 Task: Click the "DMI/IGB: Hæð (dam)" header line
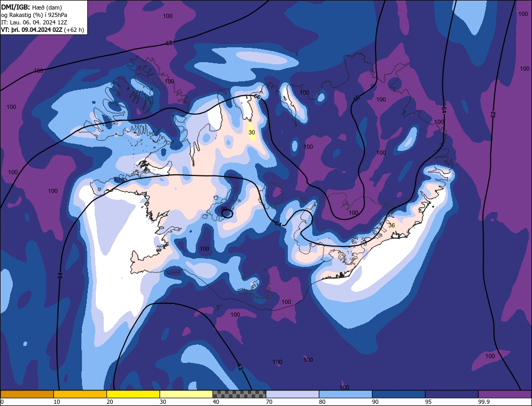coord(31,7)
